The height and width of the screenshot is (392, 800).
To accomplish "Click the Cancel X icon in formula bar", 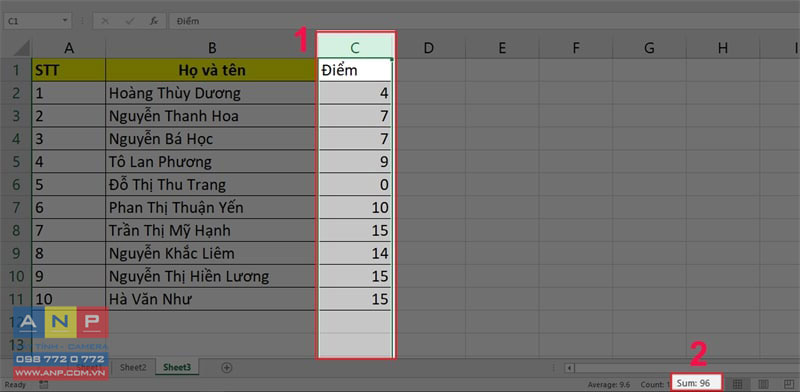I will [105, 21].
